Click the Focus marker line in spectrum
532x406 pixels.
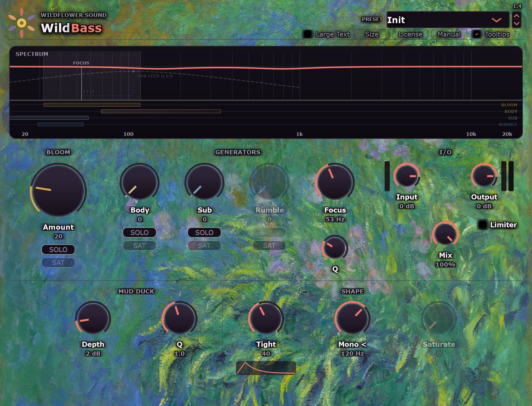(81, 83)
